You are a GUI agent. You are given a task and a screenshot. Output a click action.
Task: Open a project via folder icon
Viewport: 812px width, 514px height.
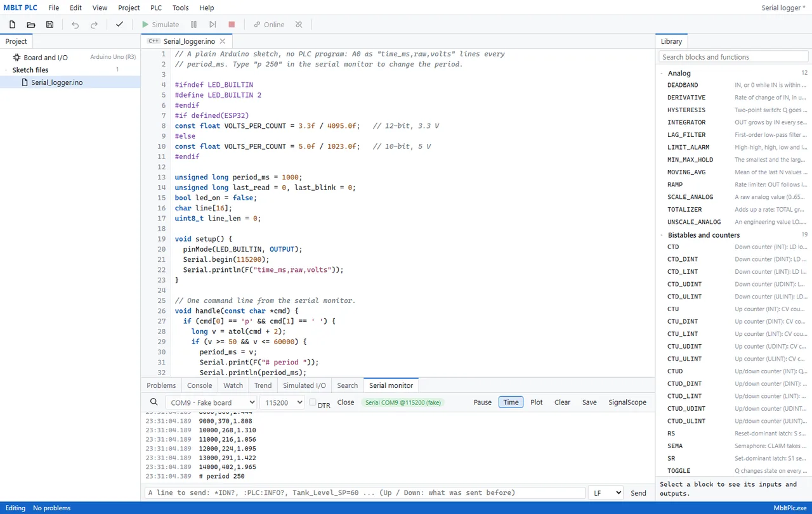pyautogui.click(x=30, y=25)
